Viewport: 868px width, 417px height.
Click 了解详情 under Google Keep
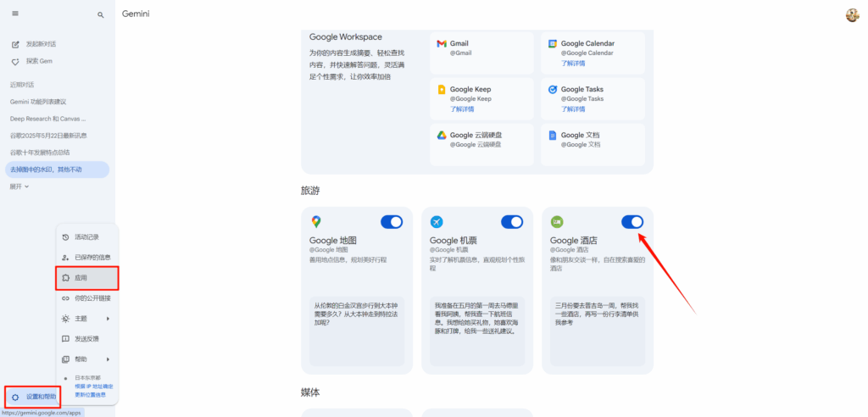pyautogui.click(x=462, y=109)
